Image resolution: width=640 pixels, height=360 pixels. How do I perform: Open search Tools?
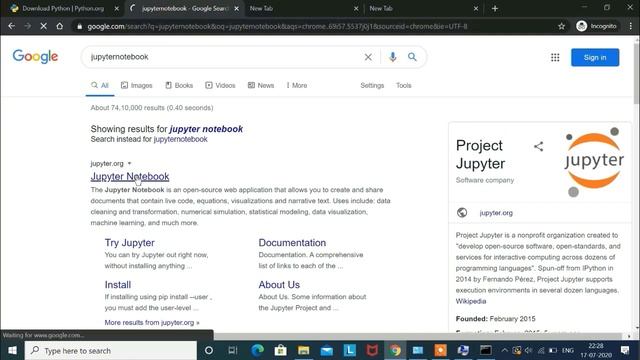coord(404,85)
